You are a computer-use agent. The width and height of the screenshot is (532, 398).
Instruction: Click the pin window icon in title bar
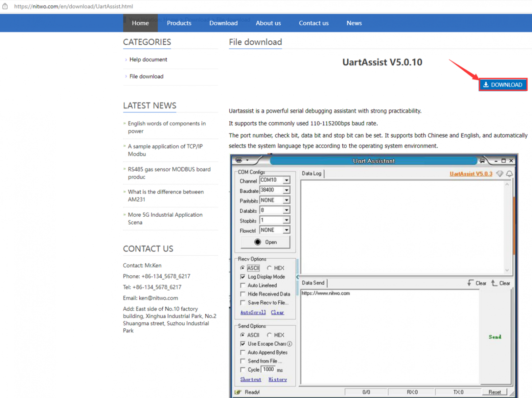coord(482,160)
